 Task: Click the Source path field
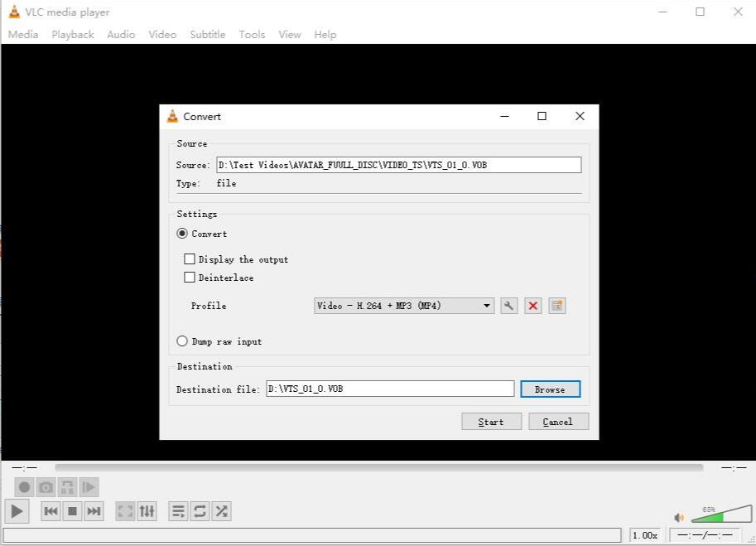[399, 165]
